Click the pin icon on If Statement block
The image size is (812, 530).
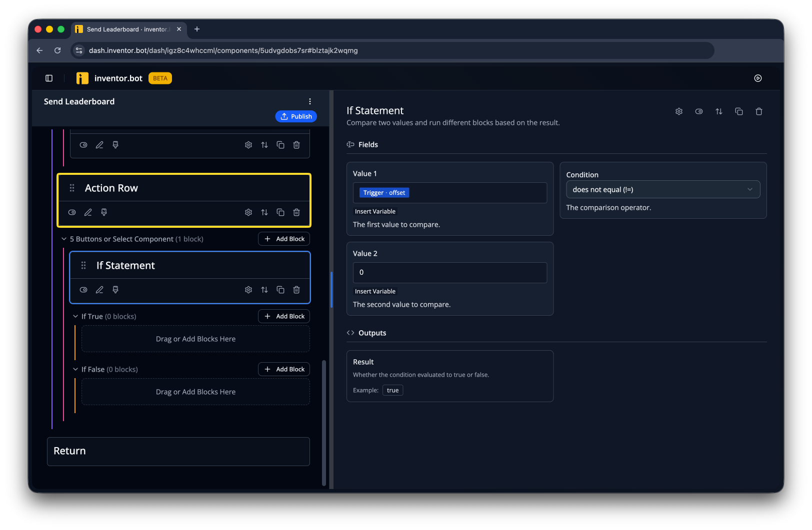[x=115, y=290]
